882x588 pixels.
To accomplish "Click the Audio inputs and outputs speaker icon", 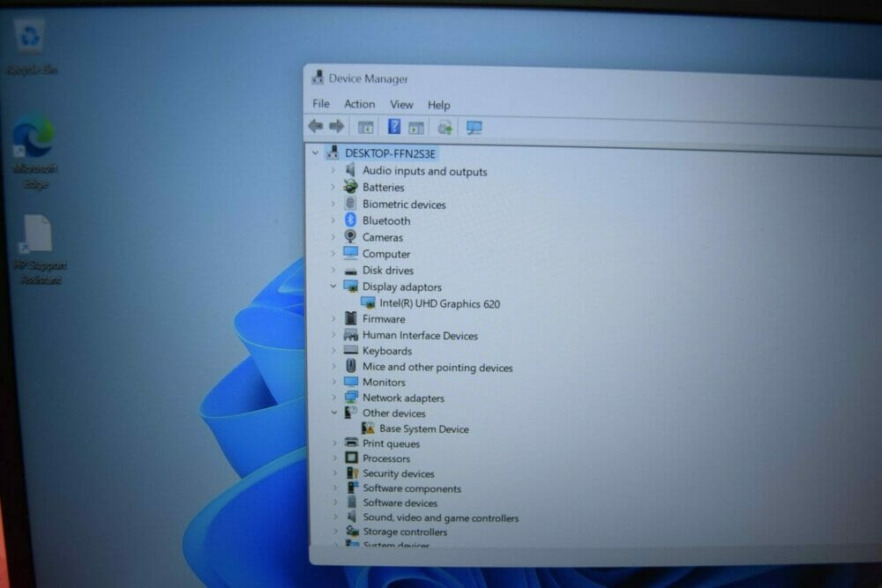I will (x=350, y=169).
